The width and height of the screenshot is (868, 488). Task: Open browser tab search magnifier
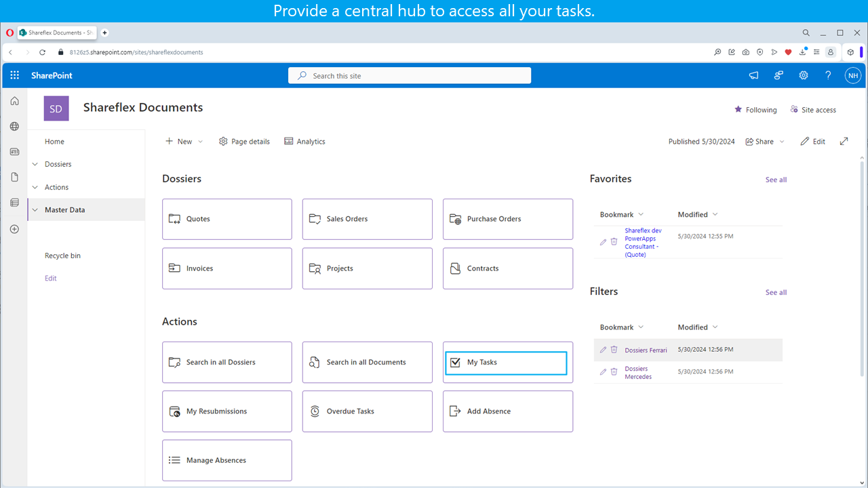pos(806,33)
